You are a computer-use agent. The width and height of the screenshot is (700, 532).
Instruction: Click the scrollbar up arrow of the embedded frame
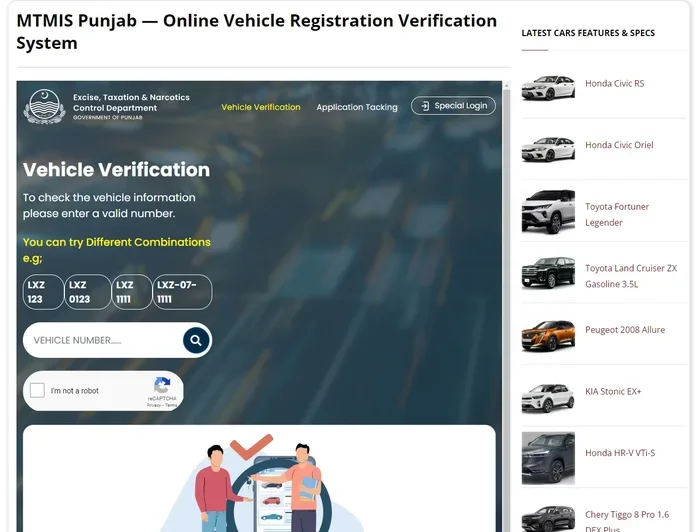coord(506,85)
